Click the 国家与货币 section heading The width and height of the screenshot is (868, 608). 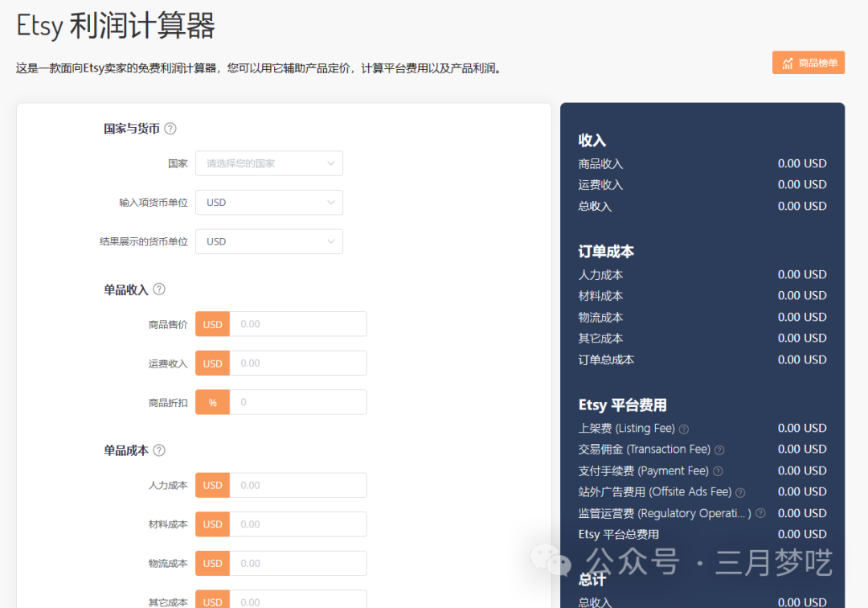132,129
